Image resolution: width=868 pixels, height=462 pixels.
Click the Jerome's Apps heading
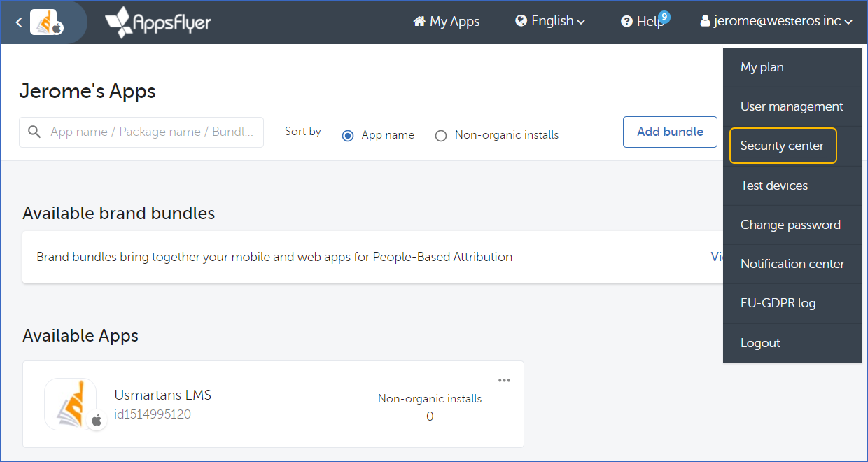87,91
